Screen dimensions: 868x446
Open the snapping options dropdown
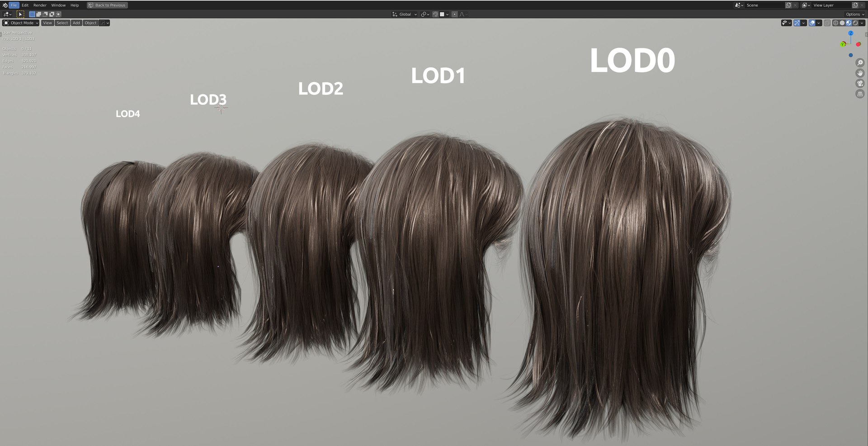[x=444, y=14]
